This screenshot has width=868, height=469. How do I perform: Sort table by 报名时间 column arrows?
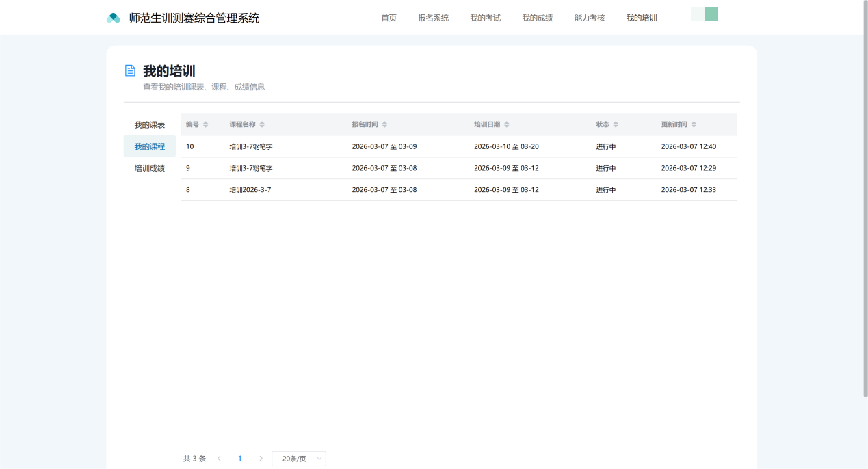click(x=384, y=124)
